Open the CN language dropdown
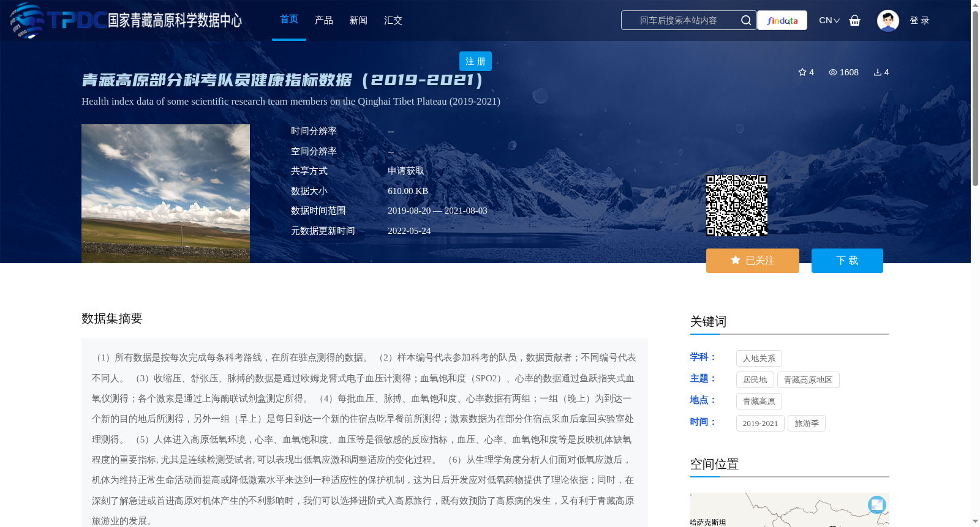Screen dimensions: 980x527 829,20
